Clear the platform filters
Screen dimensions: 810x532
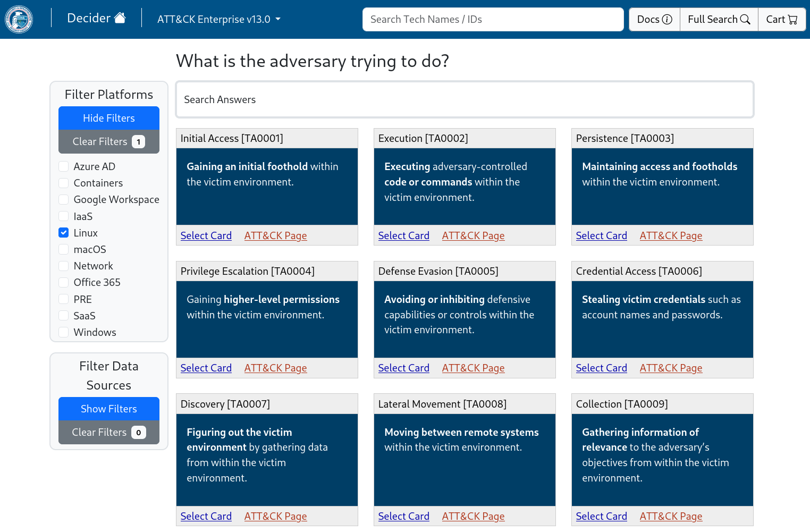pos(109,142)
